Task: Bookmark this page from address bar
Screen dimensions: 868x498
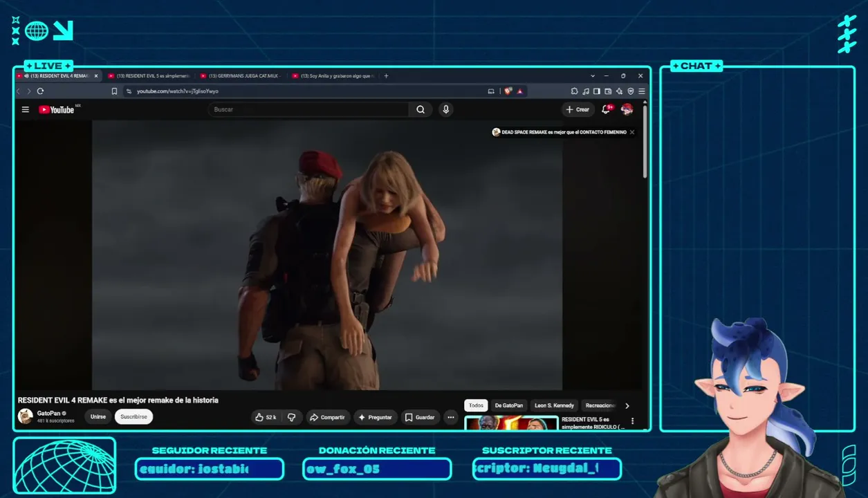Action: [114, 91]
